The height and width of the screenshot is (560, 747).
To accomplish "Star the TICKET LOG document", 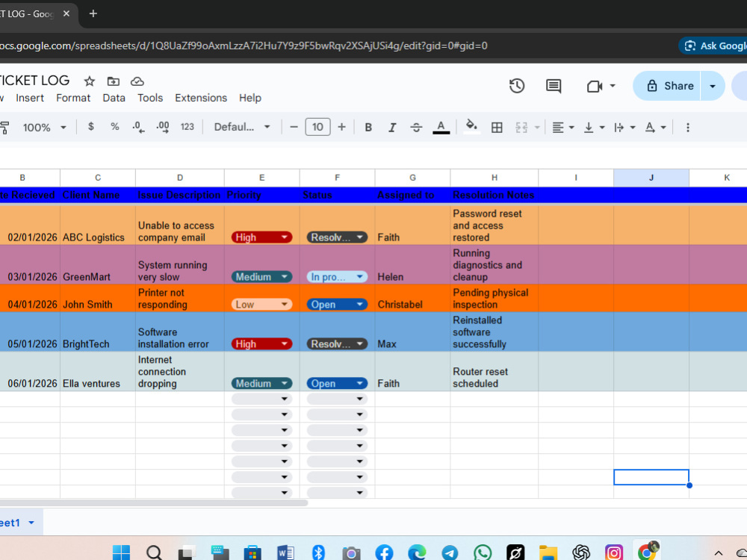I will point(89,81).
